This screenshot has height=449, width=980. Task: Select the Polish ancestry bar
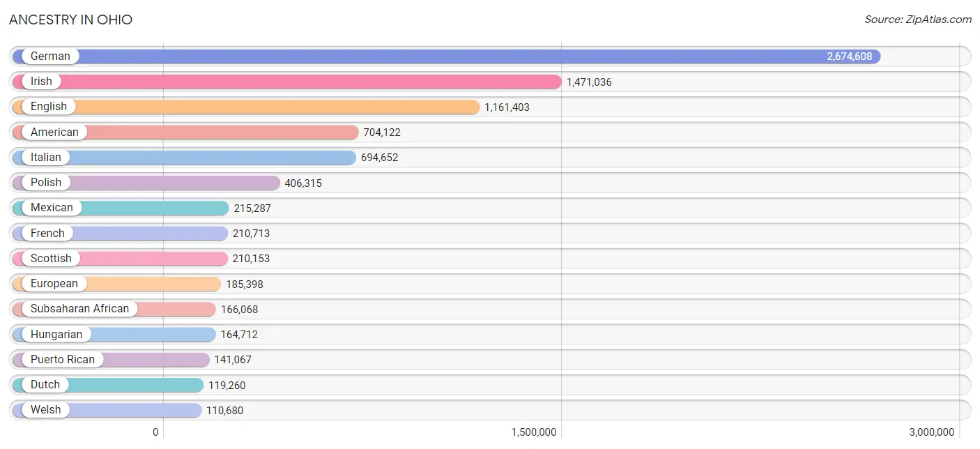[174, 183]
